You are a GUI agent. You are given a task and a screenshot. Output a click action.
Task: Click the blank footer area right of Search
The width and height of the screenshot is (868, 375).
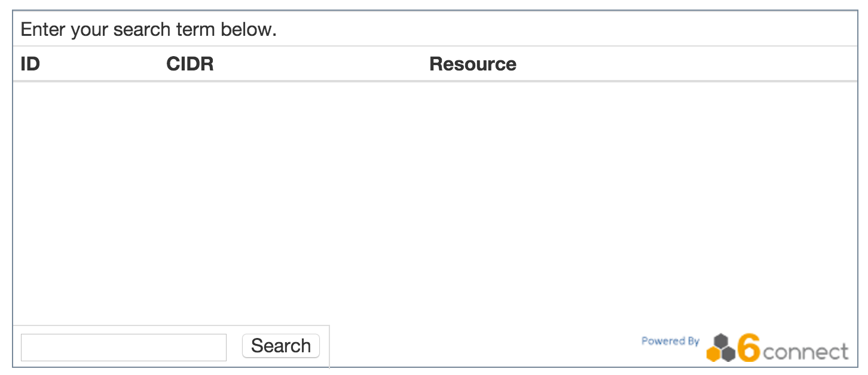click(x=478, y=347)
